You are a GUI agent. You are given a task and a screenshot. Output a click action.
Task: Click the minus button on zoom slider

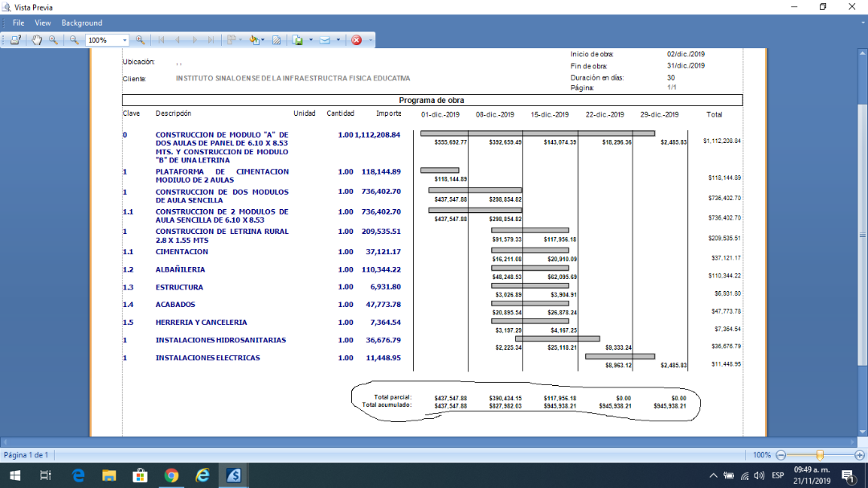[780, 455]
